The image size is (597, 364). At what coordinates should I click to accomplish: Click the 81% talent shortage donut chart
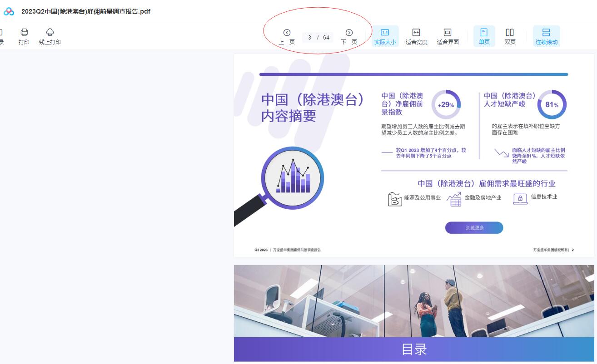[552, 105]
